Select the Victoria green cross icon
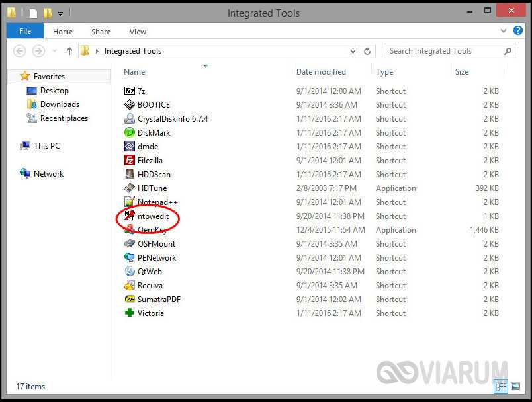 tap(130, 313)
